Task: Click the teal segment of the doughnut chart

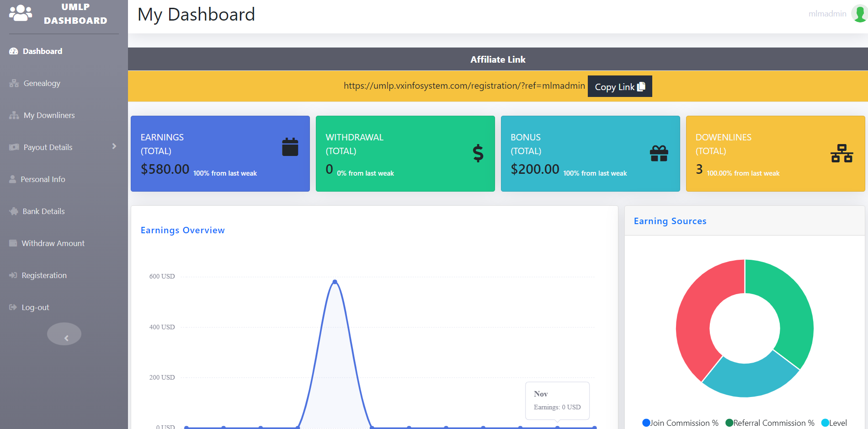Action: [x=750, y=380]
